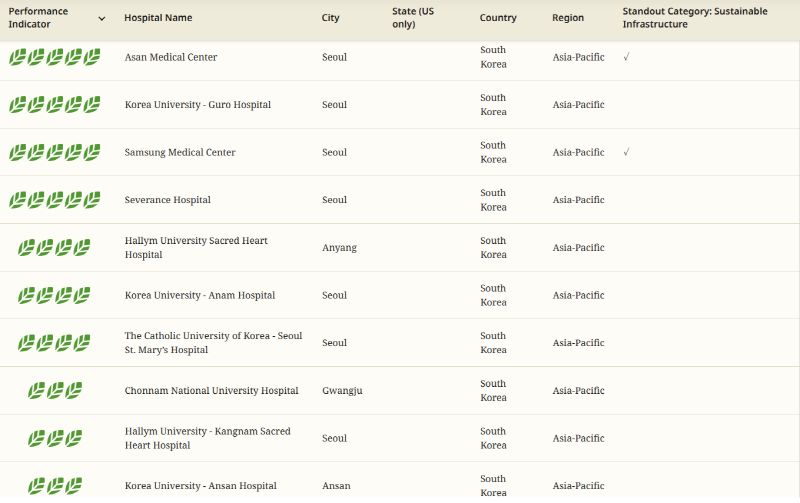Select 'Hallym University Sacred Heart Hospital' name
800x503 pixels.
coord(196,247)
